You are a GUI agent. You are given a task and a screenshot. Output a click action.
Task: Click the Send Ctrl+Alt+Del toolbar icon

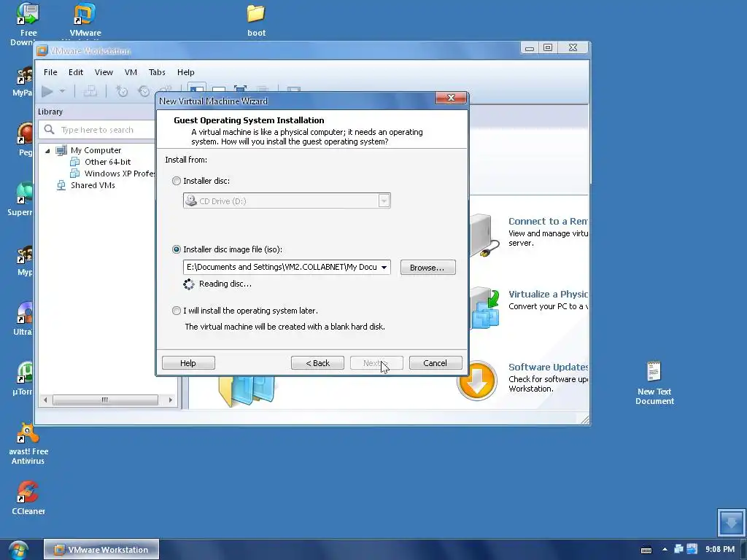click(90, 91)
